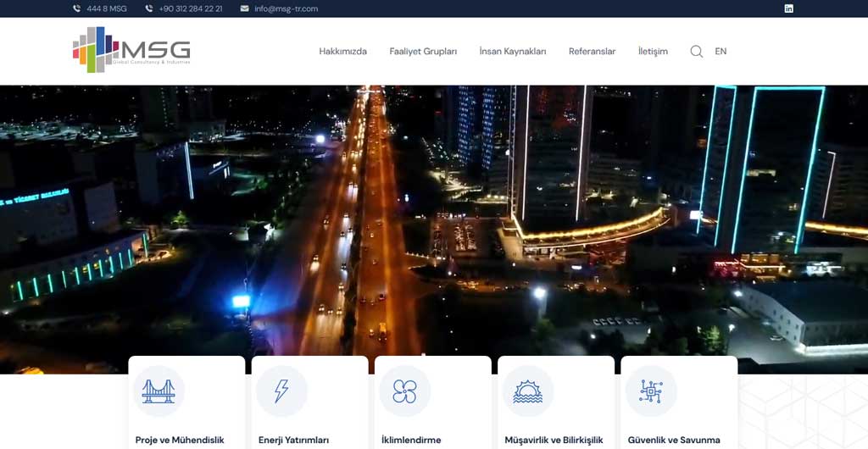Select the sun-and-waves Müşavirlik icon
868x449 pixels.
[x=527, y=391]
